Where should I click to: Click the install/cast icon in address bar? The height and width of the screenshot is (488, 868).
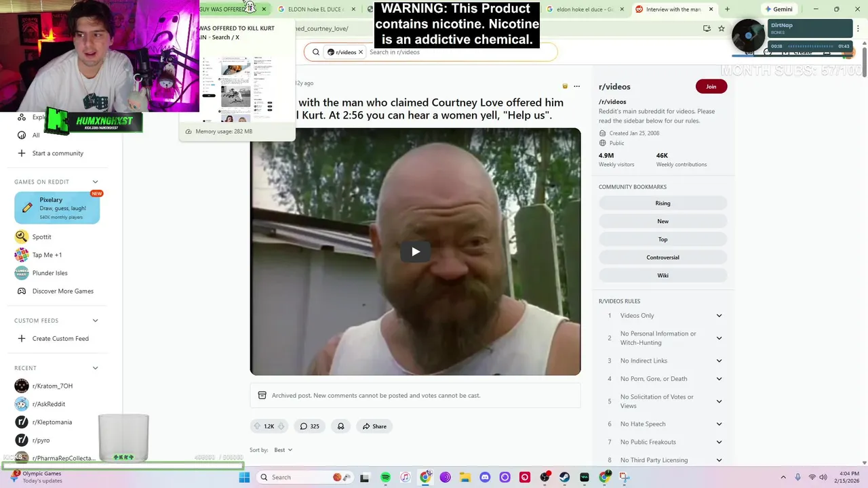pyautogui.click(x=707, y=28)
